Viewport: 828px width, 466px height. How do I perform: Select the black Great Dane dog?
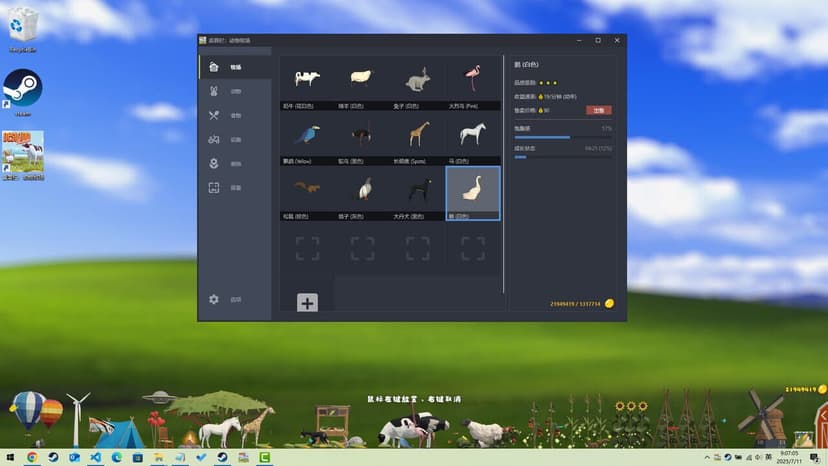pyautogui.click(x=417, y=193)
